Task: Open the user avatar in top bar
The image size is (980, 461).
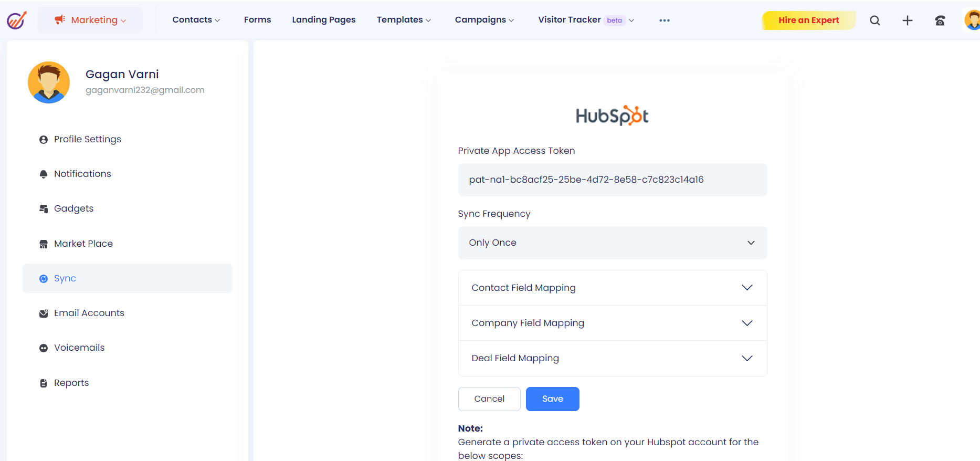Action: 972,20
